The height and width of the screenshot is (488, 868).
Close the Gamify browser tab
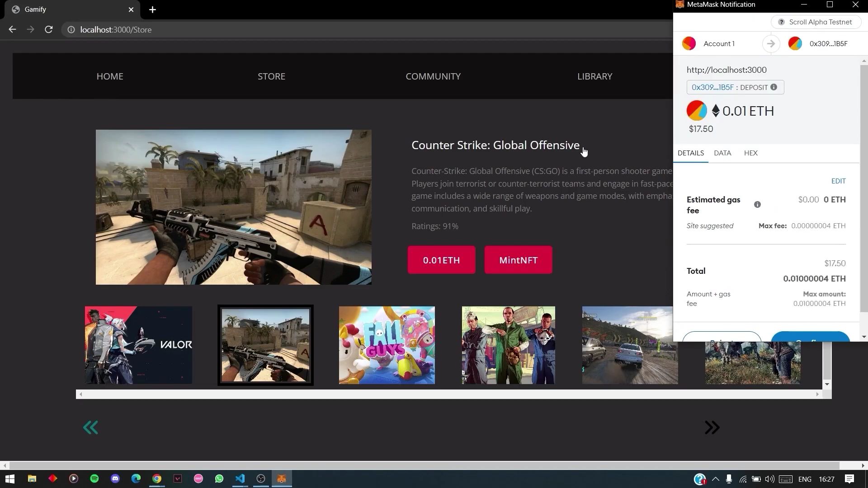point(131,9)
